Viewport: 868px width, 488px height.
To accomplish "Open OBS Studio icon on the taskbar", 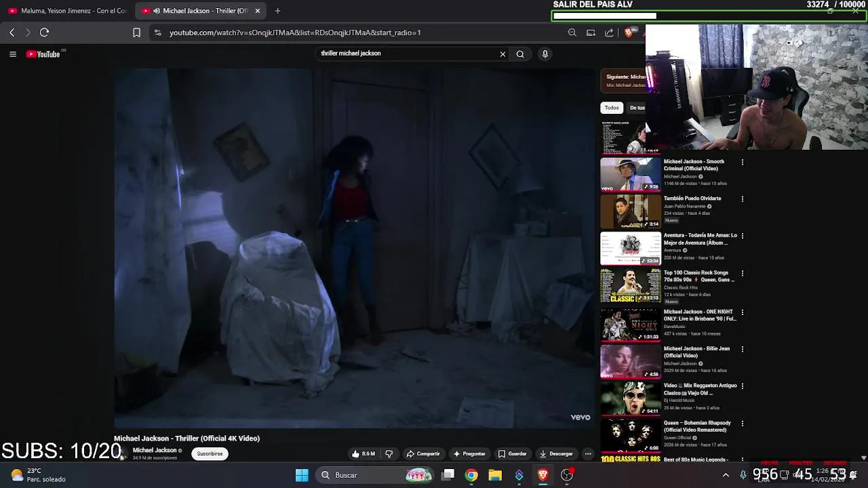I will pyautogui.click(x=567, y=475).
